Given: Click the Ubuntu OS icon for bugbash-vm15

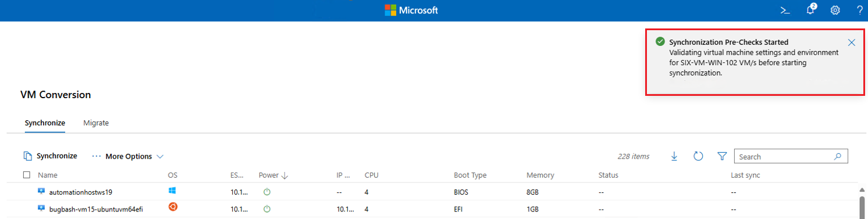Looking at the screenshot, I should [172, 208].
